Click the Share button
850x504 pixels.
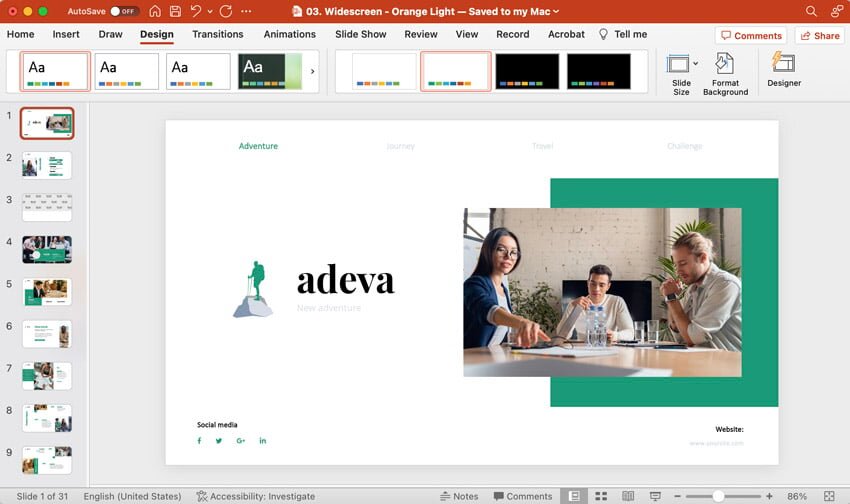[819, 35]
